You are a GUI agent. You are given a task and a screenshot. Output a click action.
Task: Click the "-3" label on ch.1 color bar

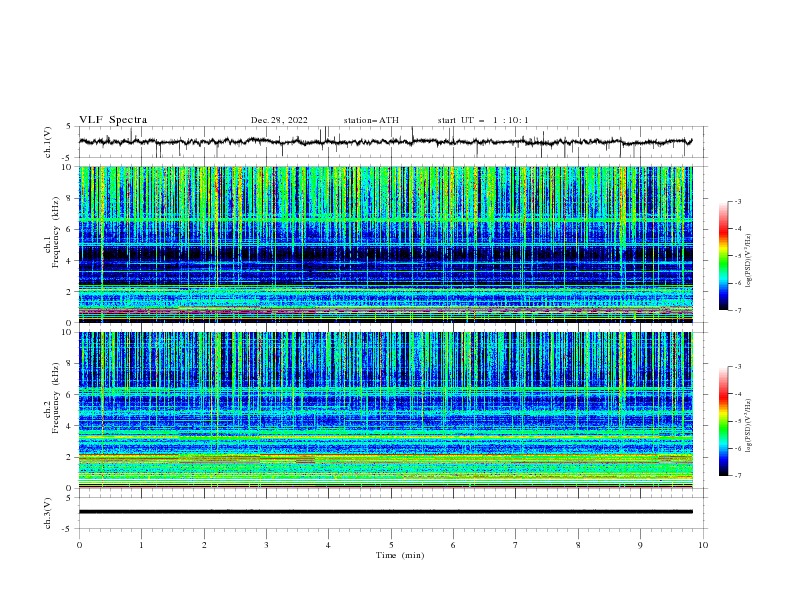737,201
